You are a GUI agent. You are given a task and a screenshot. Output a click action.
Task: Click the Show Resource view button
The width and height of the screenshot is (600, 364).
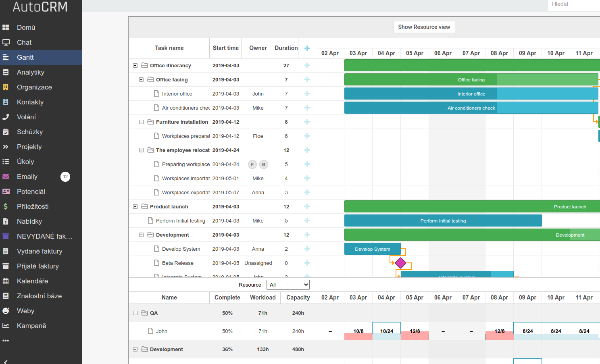tap(424, 27)
